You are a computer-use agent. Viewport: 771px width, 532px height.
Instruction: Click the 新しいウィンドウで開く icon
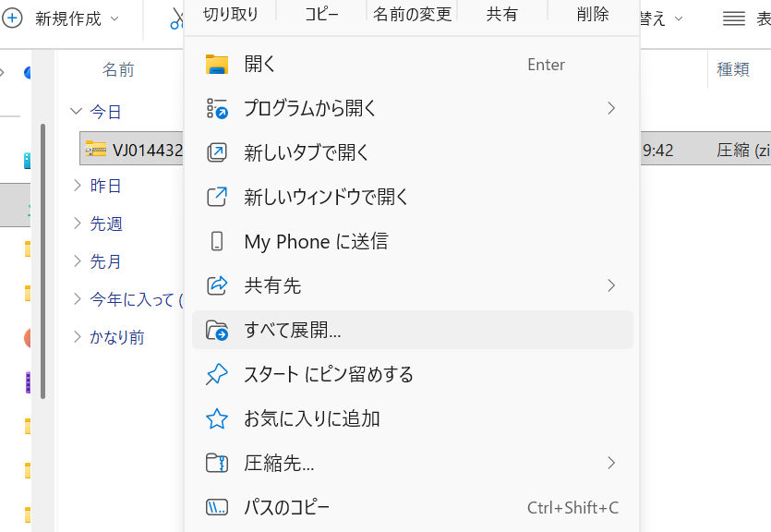(x=217, y=197)
